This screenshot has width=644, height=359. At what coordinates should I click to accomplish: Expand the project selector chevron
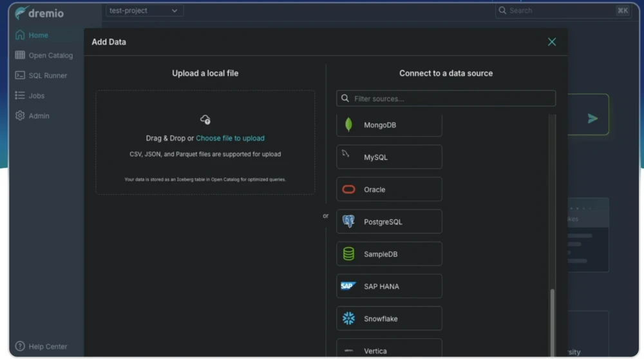coord(175,11)
